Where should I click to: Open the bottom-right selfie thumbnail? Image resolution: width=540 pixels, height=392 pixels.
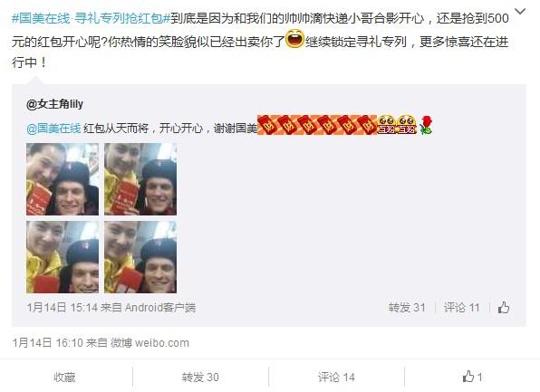140,257
